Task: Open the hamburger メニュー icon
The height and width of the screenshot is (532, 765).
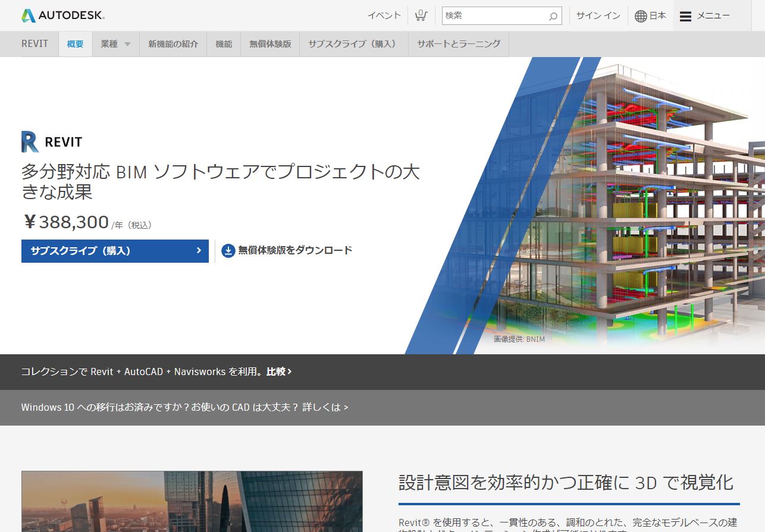Action: coord(685,16)
